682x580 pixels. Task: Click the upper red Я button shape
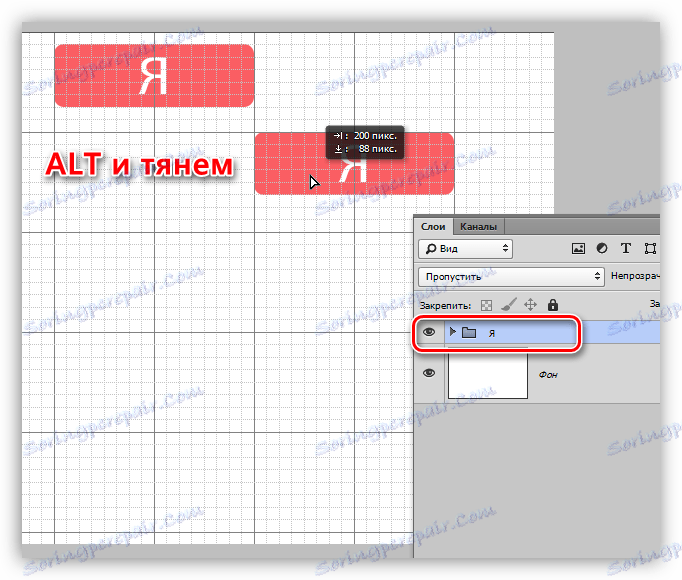(x=154, y=75)
